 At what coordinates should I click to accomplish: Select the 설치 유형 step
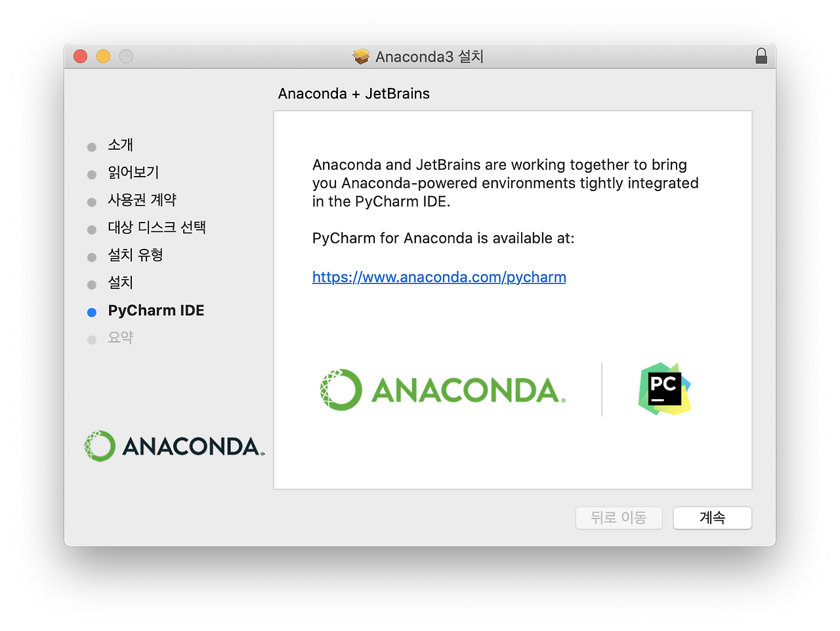click(135, 255)
